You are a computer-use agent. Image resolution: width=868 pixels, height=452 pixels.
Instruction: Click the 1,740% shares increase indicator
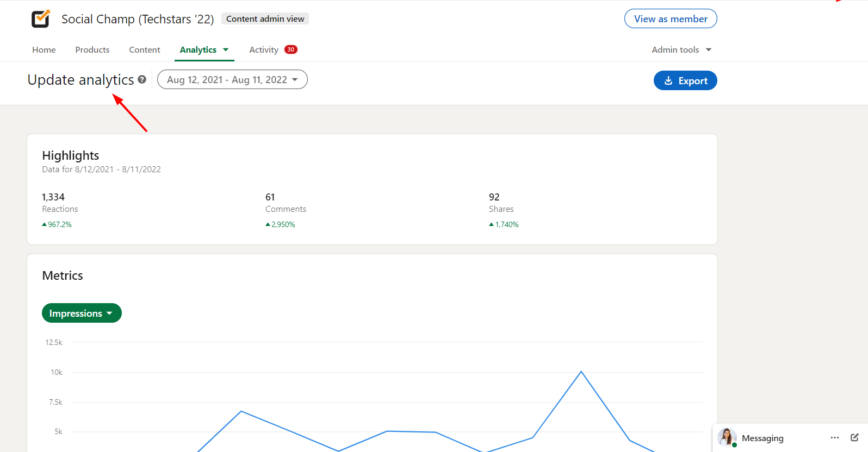click(504, 224)
